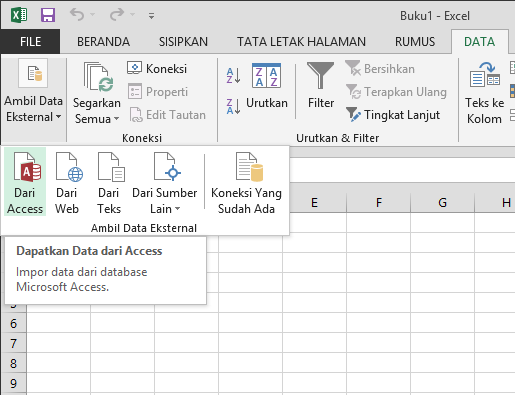Select row 9 header
The width and height of the screenshot is (515, 395).
pos(13,383)
